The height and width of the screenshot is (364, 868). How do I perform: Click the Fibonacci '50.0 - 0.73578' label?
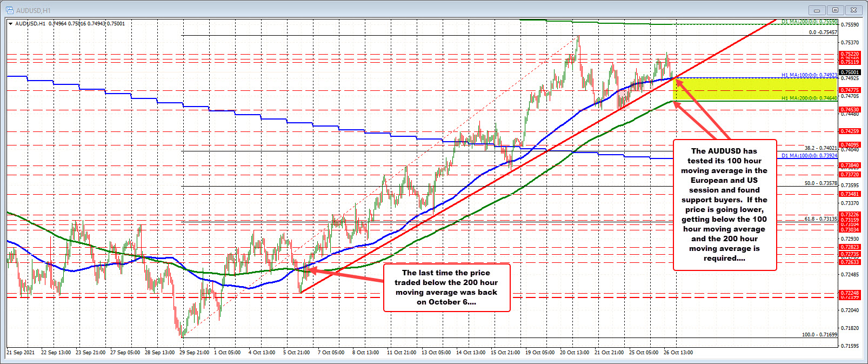click(x=820, y=183)
